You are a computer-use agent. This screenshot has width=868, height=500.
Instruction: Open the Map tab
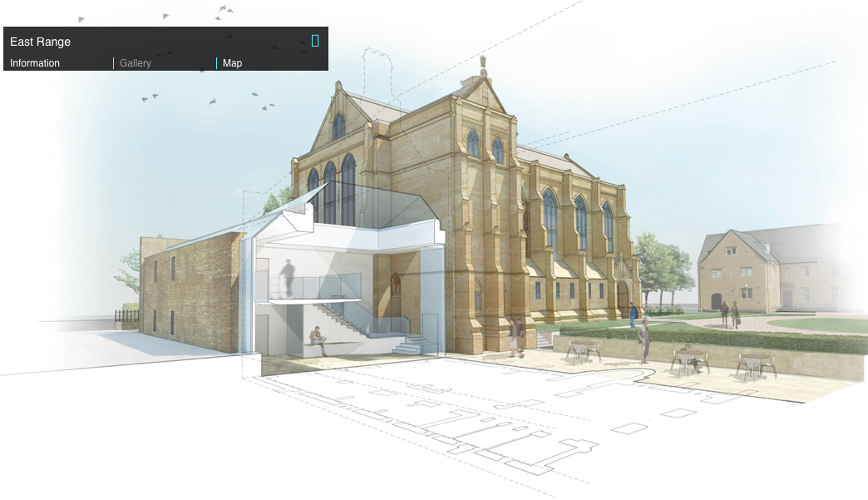(233, 63)
